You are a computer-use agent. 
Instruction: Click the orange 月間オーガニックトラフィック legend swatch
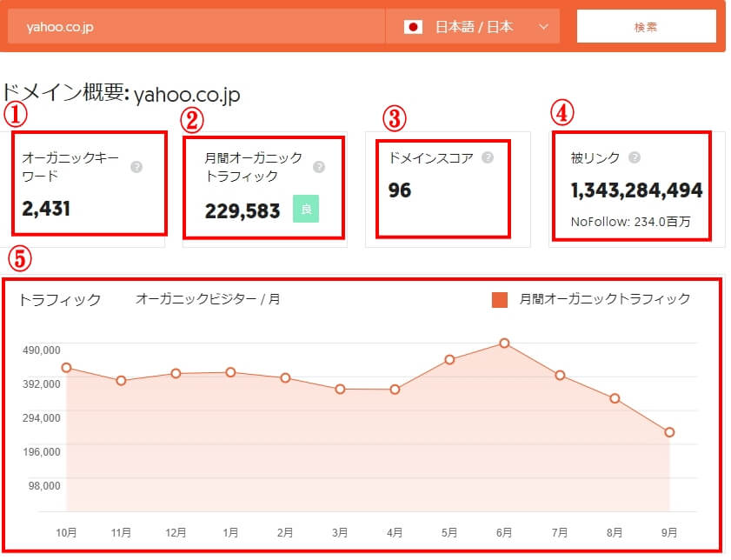500,300
